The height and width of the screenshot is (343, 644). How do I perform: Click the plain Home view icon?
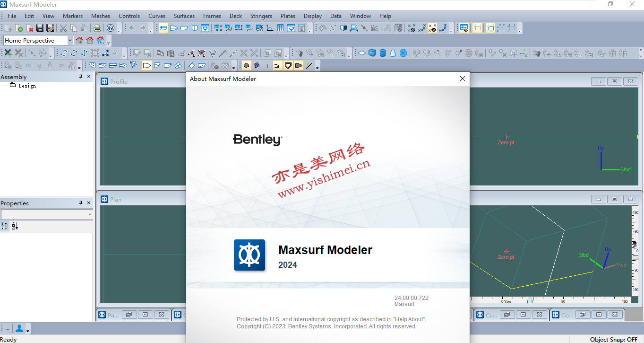coord(90,40)
